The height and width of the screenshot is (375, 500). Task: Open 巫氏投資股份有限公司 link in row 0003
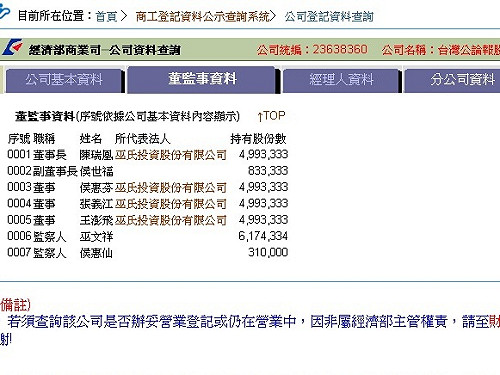tap(171, 187)
